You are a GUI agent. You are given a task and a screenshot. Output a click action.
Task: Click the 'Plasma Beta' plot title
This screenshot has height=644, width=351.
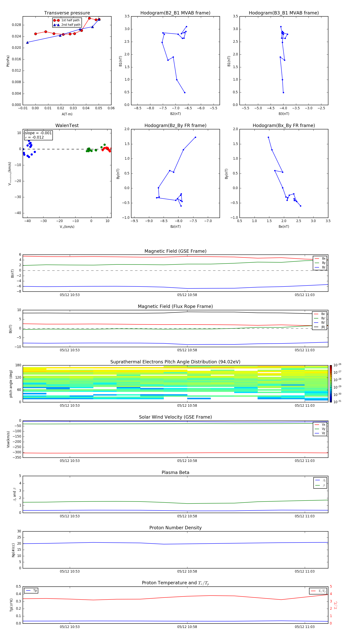click(175, 472)
